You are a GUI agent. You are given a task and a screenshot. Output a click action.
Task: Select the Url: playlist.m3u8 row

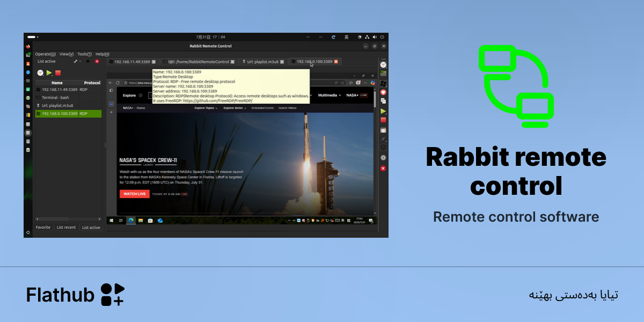tap(68, 106)
